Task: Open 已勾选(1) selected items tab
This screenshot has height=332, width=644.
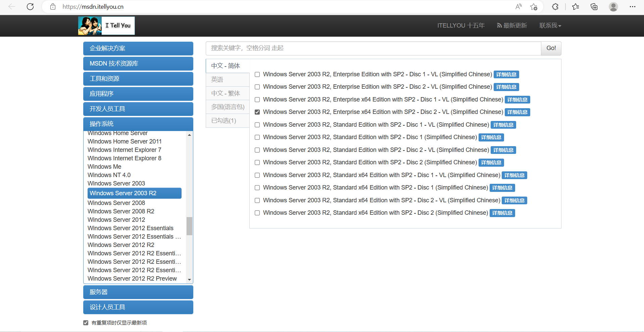Action: tap(228, 121)
